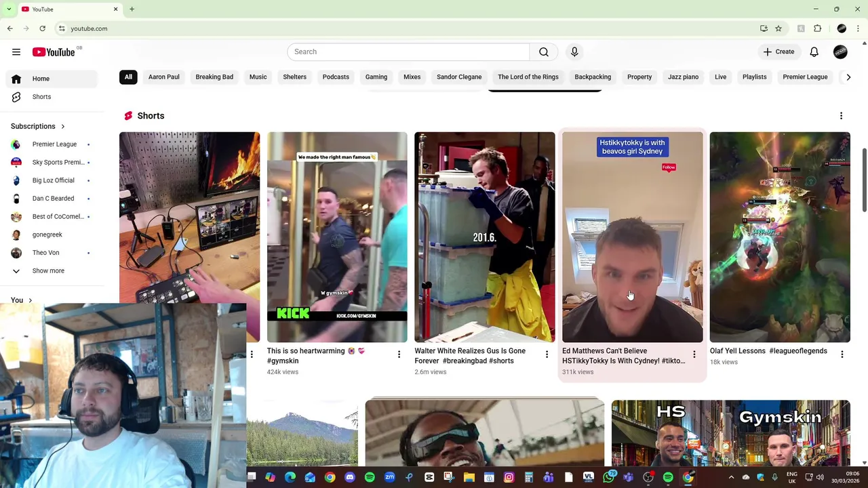
Task: Open gonegreek subscription channel
Action: point(52,235)
